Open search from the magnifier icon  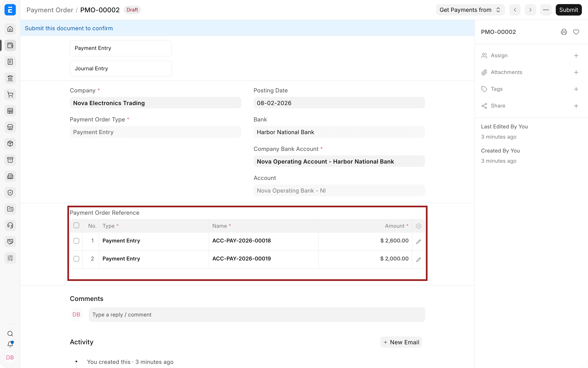(x=10, y=333)
